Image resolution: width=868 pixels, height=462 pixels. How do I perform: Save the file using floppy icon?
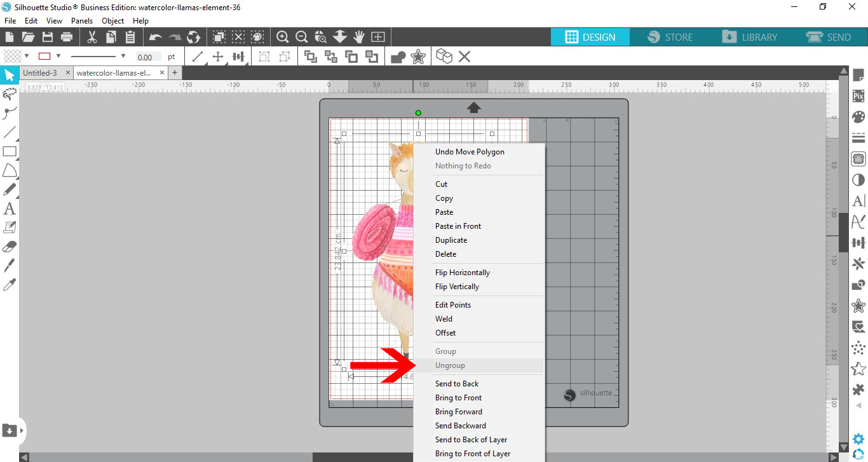pos(47,37)
